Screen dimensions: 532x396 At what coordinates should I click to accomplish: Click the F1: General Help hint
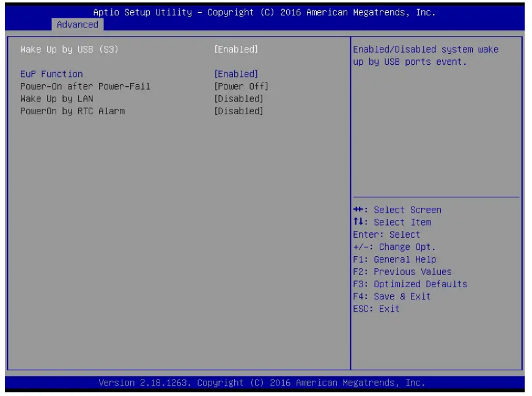pos(394,259)
